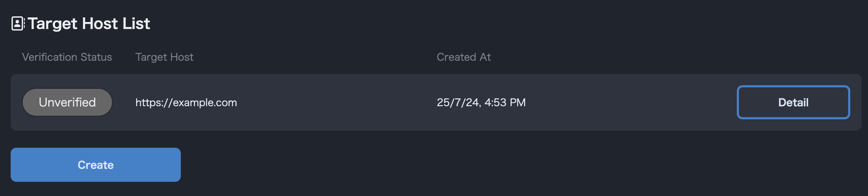
Task: Select the Verification Status column header
Action: coord(67,57)
